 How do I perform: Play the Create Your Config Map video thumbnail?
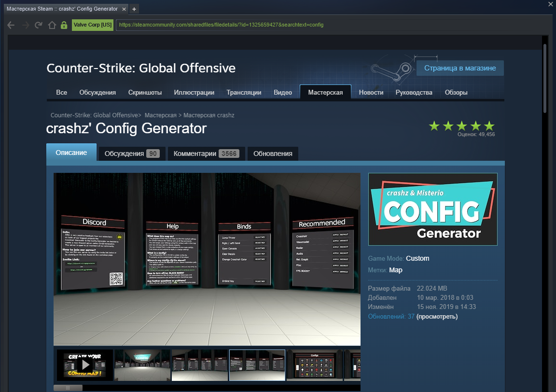coord(85,365)
